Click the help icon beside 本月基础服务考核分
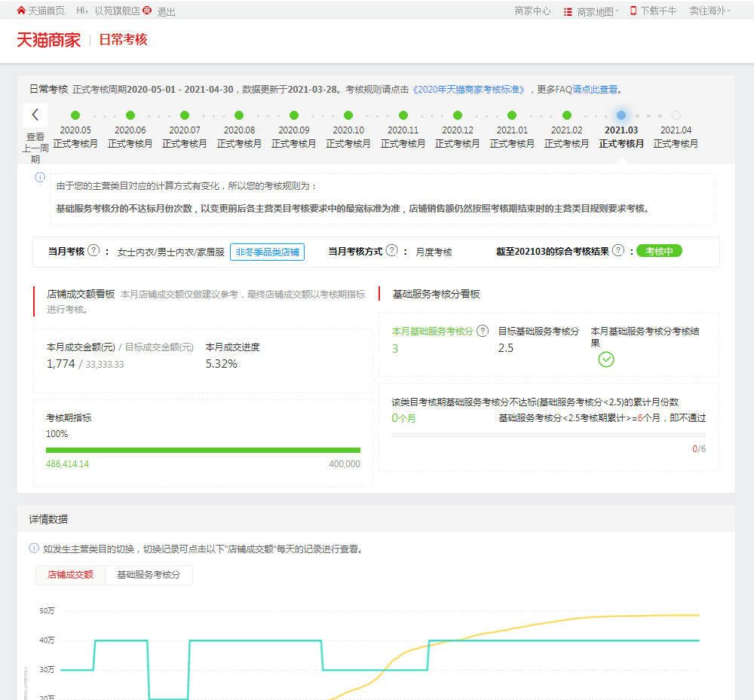Screen dimensions: 754x700 coord(483,331)
